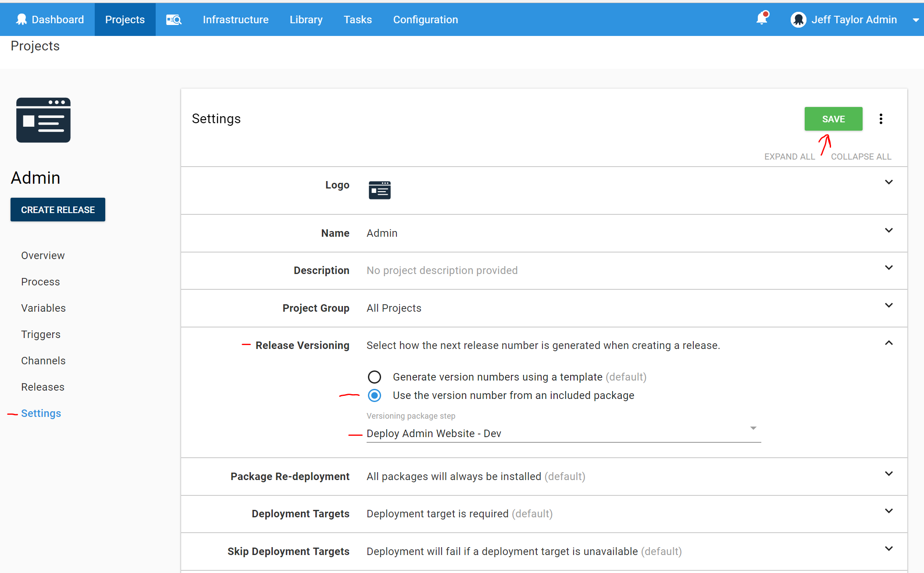This screenshot has height=573, width=924.
Task: Click the large Admin project logo
Action: 43,120
